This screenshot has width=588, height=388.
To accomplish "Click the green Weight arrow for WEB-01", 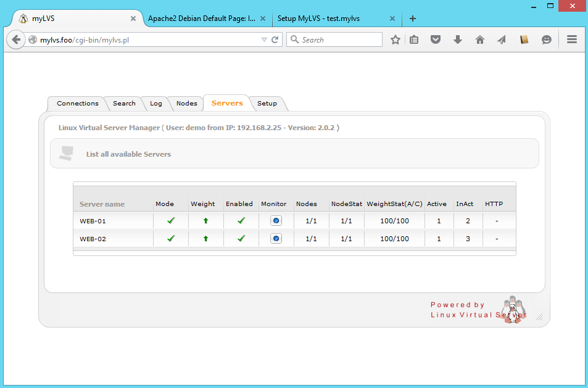I will coord(205,221).
